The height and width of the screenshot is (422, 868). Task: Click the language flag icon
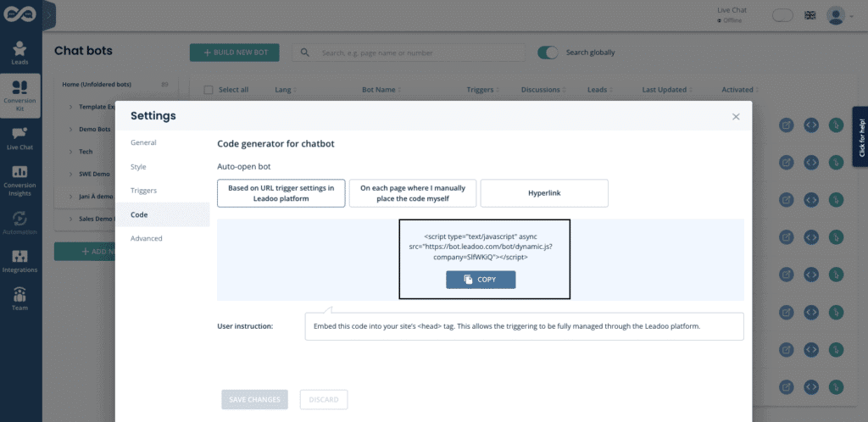point(810,15)
